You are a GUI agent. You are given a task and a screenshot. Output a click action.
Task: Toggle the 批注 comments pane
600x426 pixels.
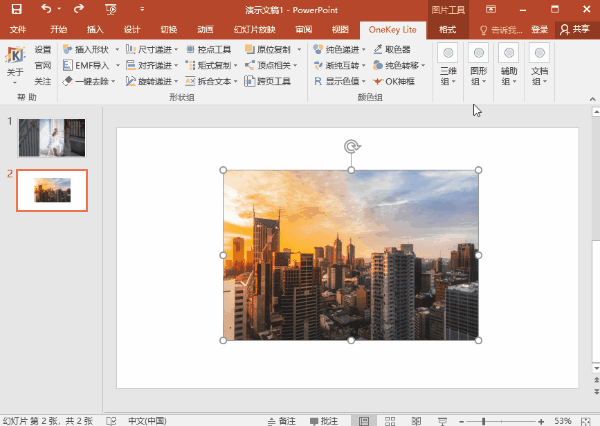(x=321, y=420)
